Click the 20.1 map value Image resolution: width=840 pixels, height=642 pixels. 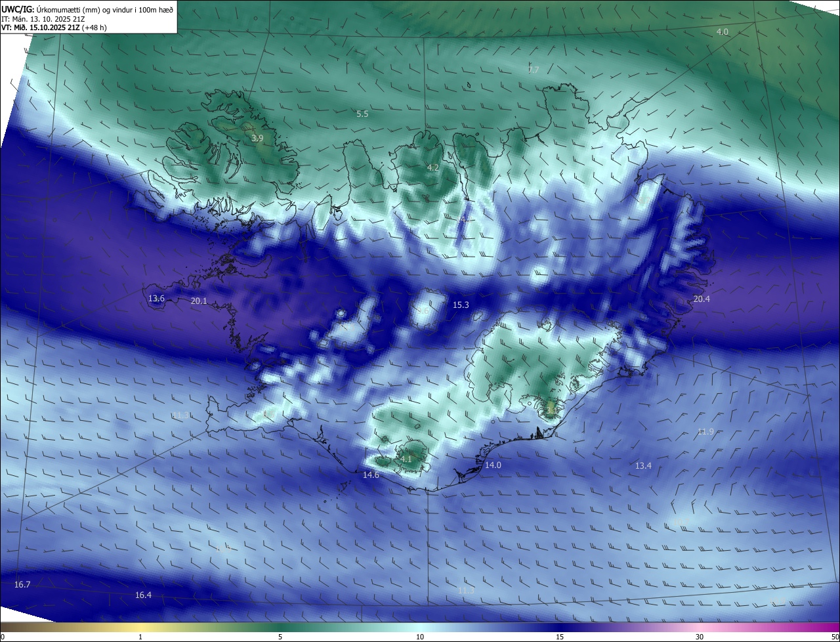tap(199, 301)
